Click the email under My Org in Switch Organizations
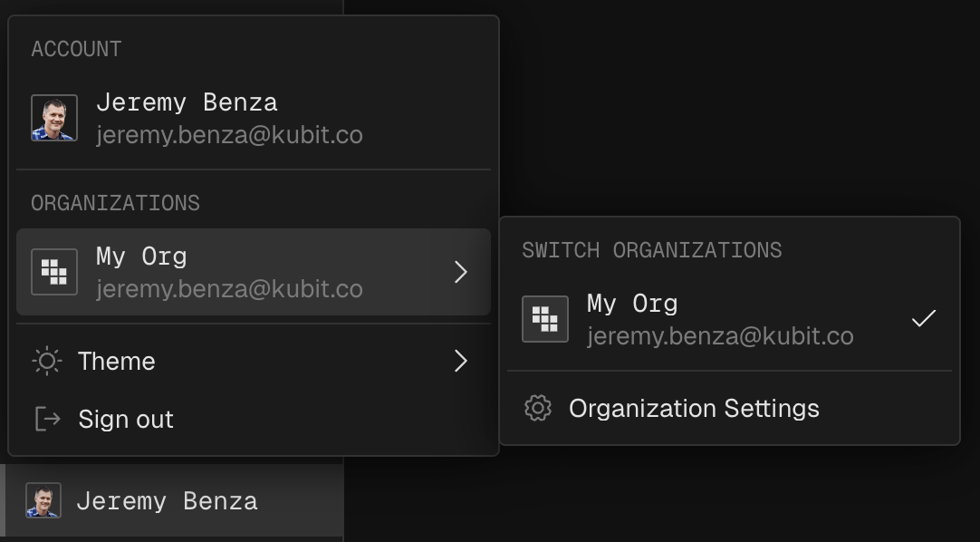This screenshot has height=542, width=980. click(x=720, y=336)
